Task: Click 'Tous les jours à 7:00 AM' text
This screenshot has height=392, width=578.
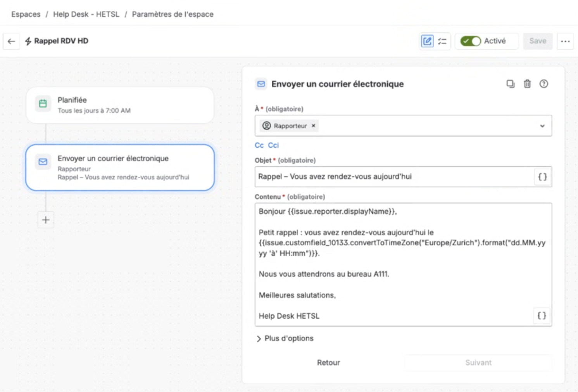Action: (94, 111)
